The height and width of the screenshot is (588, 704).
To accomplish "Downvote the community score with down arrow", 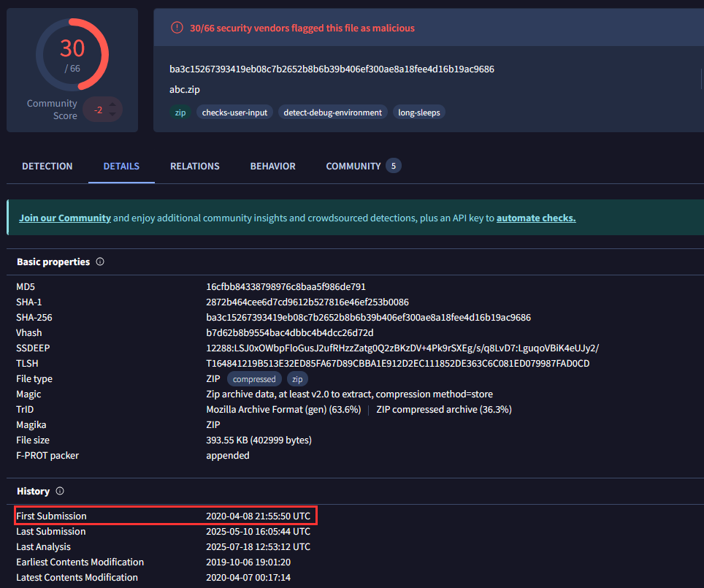I will tap(112, 115).
